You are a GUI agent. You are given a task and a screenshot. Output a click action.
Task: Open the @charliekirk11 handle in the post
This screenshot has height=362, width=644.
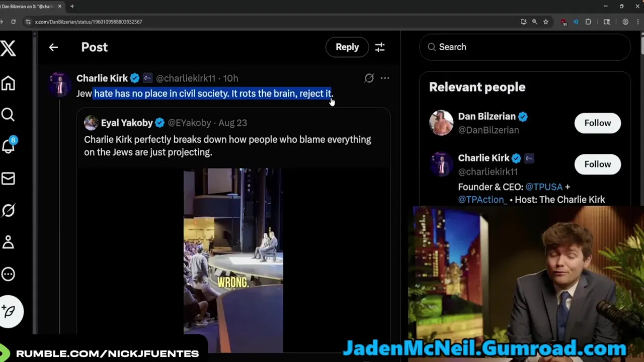[x=186, y=78]
